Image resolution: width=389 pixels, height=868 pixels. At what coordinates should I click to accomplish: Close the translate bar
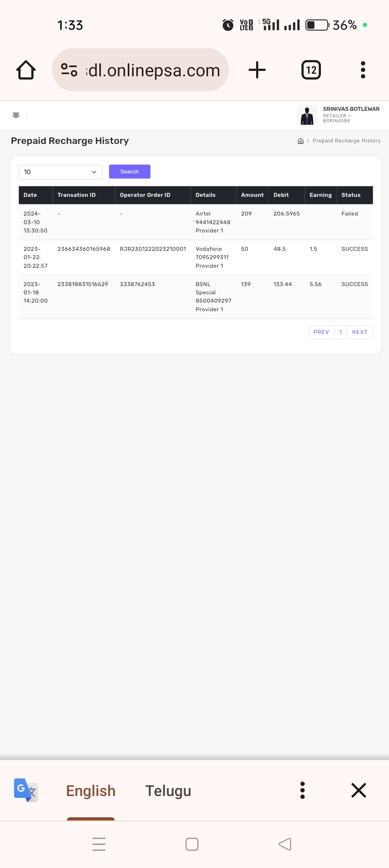358,790
